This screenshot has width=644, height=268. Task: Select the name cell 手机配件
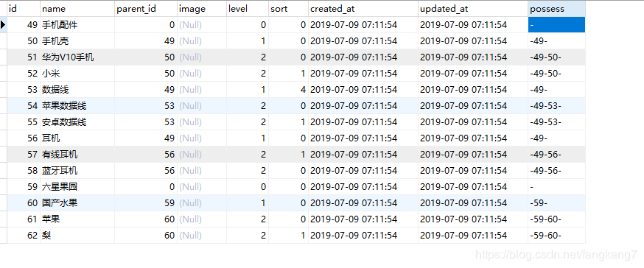[77, 25]
